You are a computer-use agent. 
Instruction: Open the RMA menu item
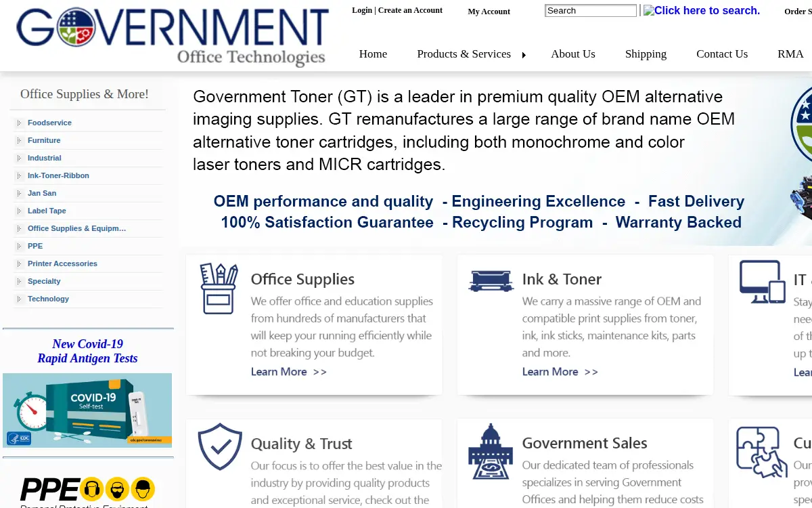click(790, 54)
